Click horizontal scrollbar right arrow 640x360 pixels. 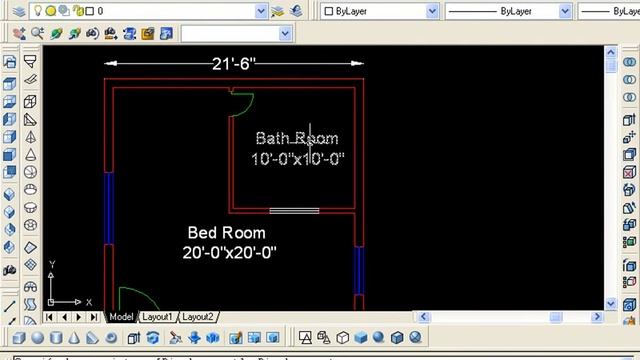597,317
